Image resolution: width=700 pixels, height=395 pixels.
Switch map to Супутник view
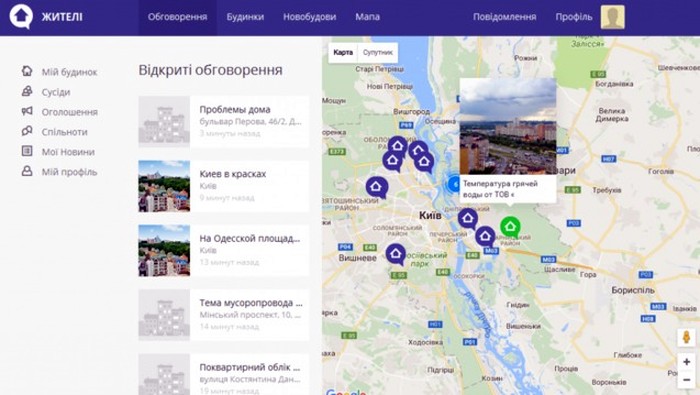pyautogui.click(x=378, y=53)
